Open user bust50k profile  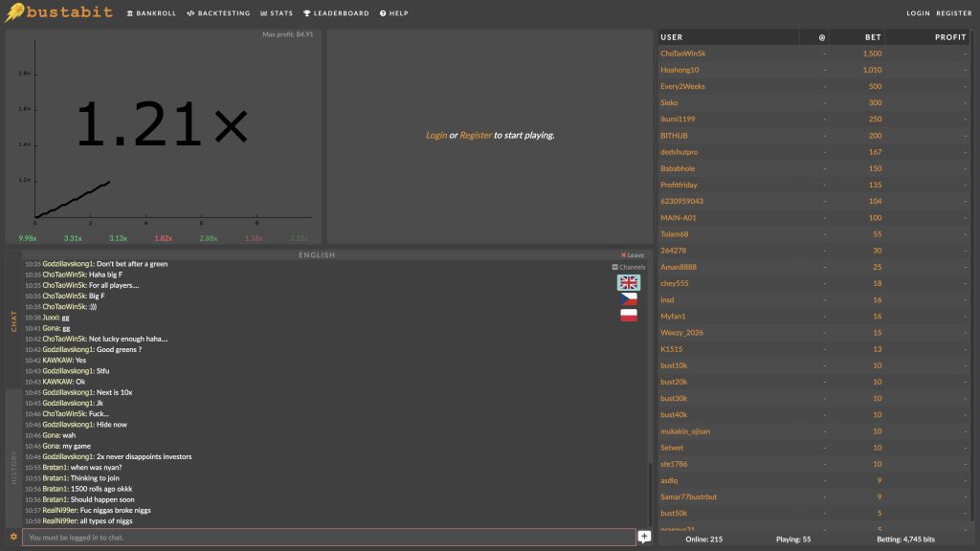[674, 513]
